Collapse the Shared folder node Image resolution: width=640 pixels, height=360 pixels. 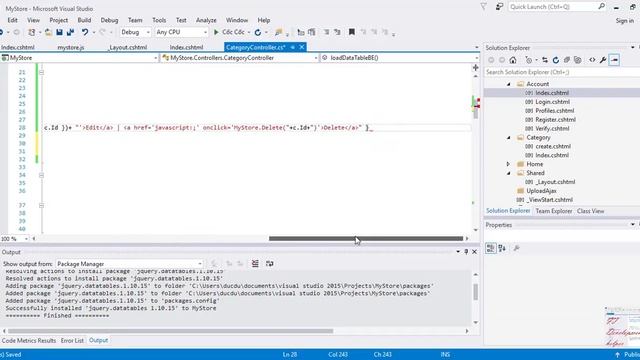point(509,173)
